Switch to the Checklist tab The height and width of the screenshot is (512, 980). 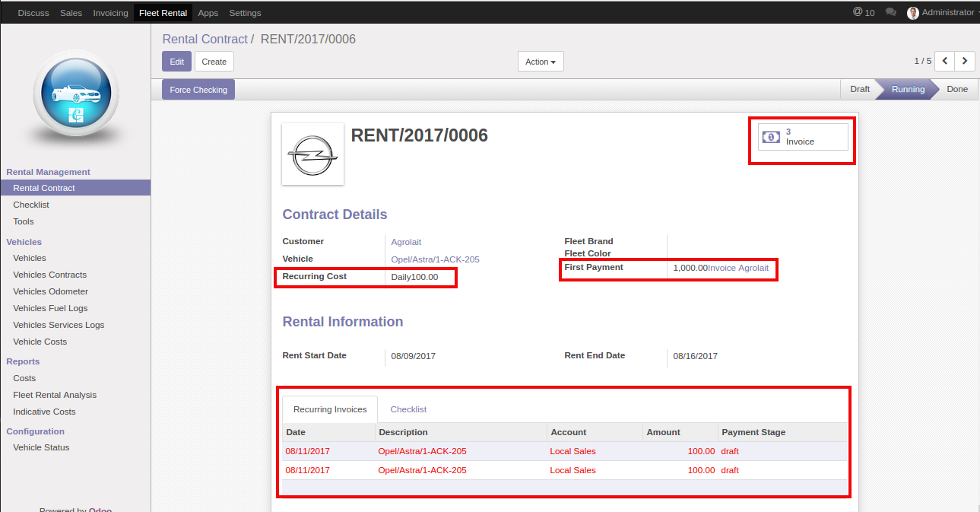click(x=408, y=409)
